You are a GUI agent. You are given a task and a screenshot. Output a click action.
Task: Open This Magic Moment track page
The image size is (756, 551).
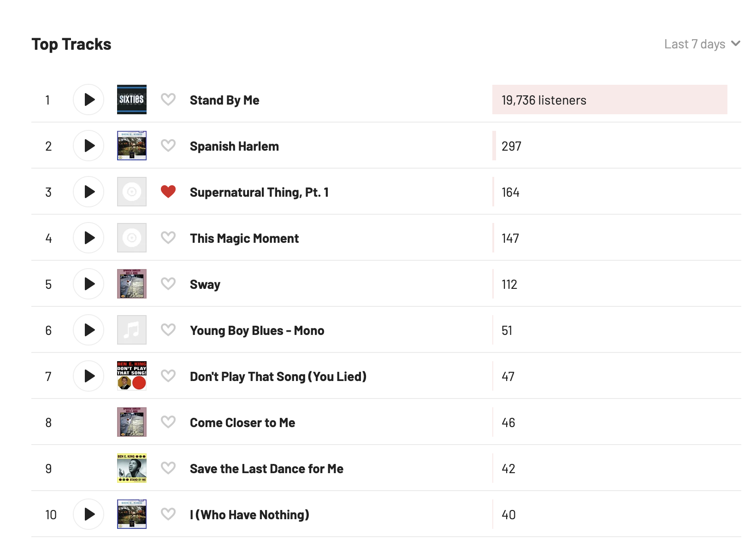[244, 239]
